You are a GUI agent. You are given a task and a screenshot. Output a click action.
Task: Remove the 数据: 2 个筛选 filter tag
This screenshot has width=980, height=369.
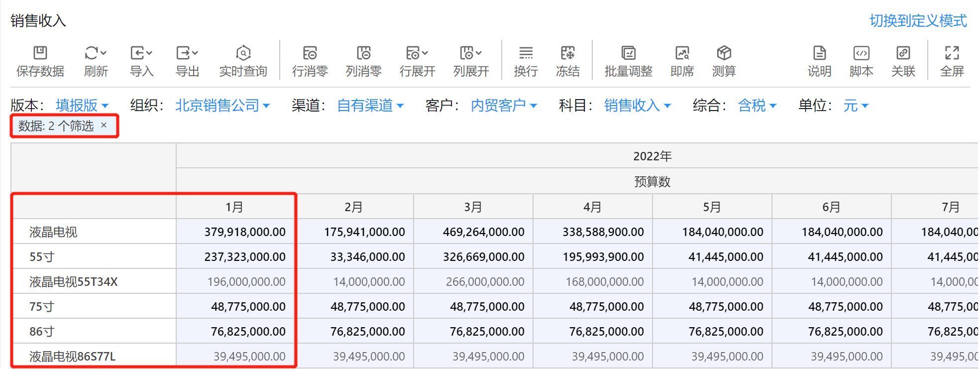pyautogui.click(x=104, y=125)
